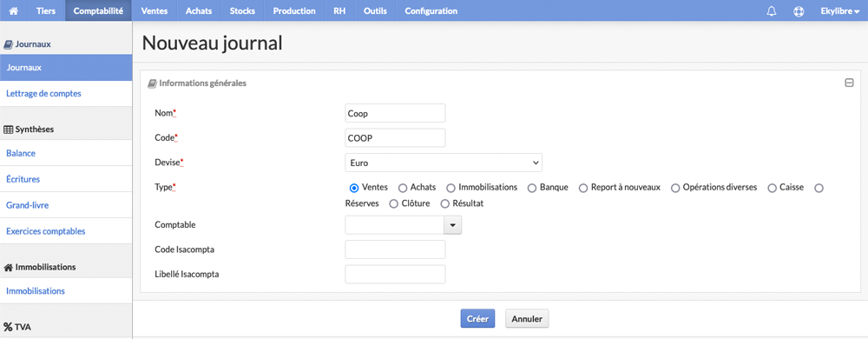Open the Ekylibre user menu
This screenshot has height=339, width=868.
[839, 11]
